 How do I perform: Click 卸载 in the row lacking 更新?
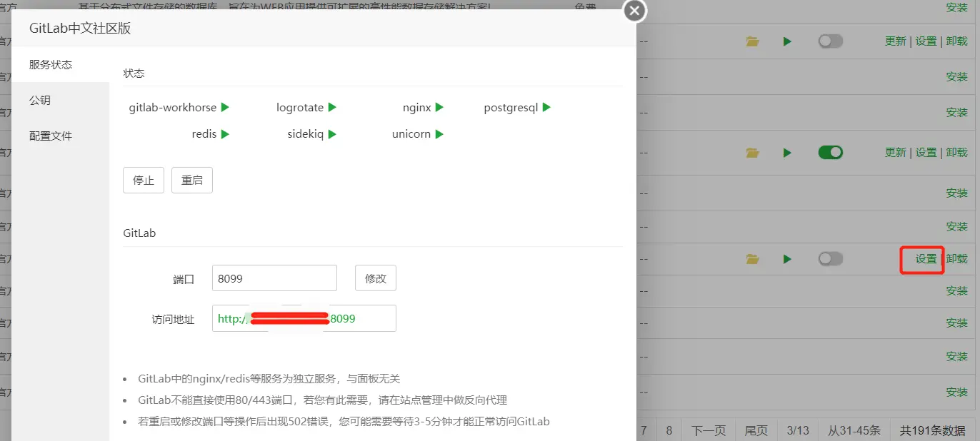tap(957, 259)
